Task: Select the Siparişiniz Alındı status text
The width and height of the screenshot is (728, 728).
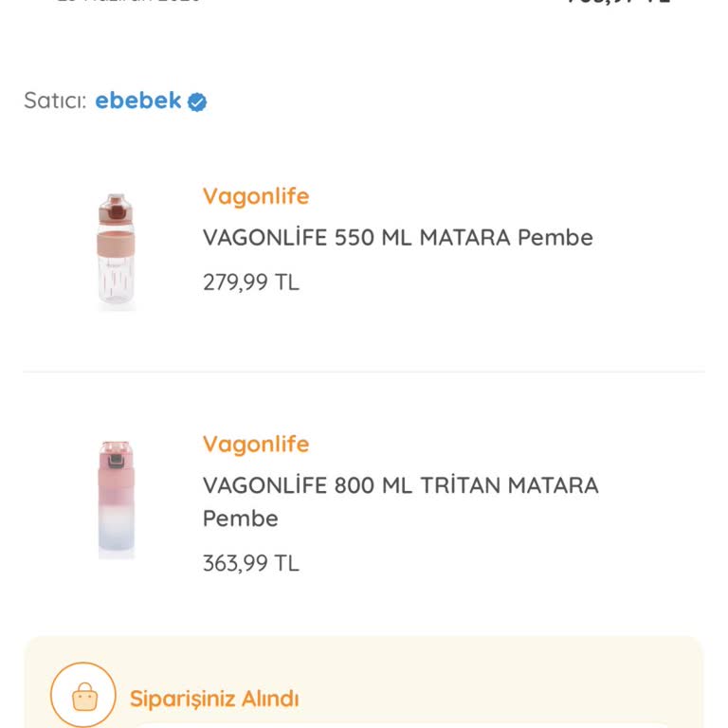Action: pos(214,699)
